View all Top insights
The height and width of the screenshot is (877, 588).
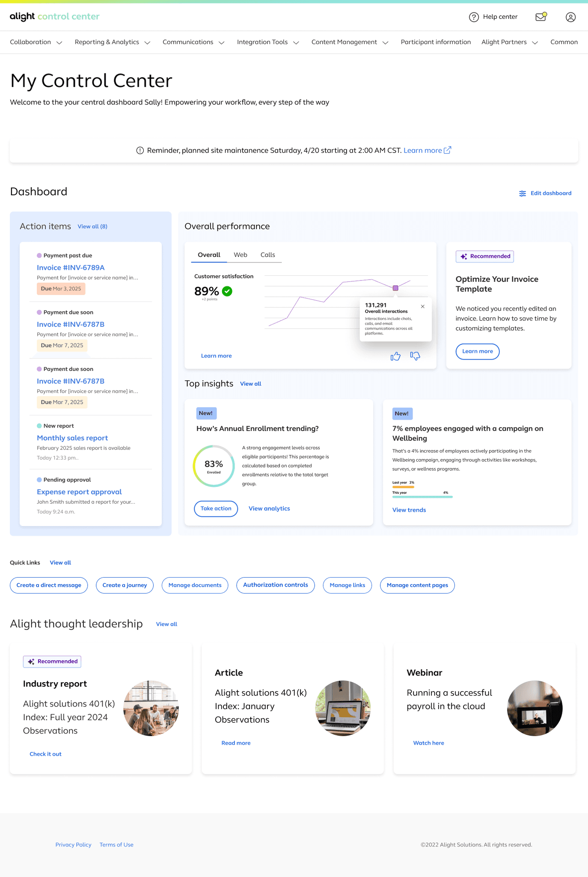251,384
